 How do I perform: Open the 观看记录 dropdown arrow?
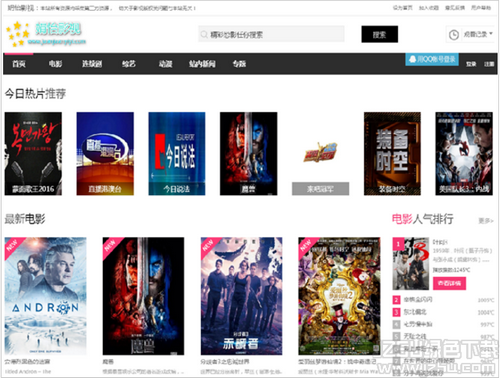(x=491, y=34)
